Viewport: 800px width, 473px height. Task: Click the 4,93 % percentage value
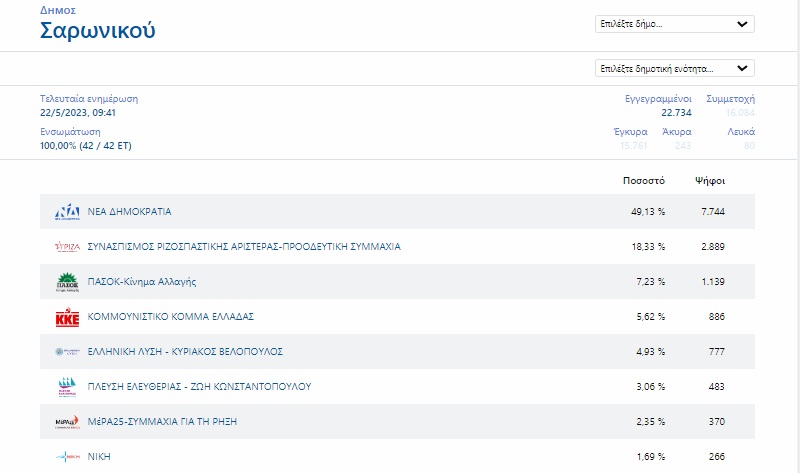[651, 352]
